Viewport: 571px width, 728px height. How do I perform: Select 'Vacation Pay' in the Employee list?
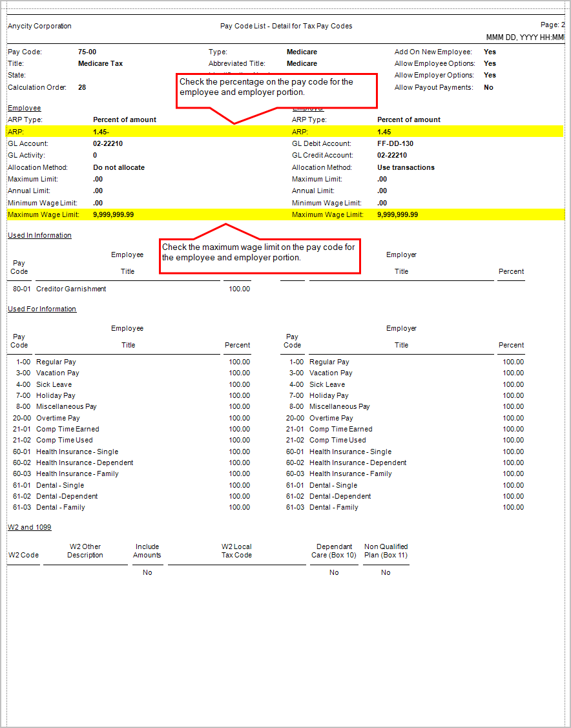click(57, 373)
